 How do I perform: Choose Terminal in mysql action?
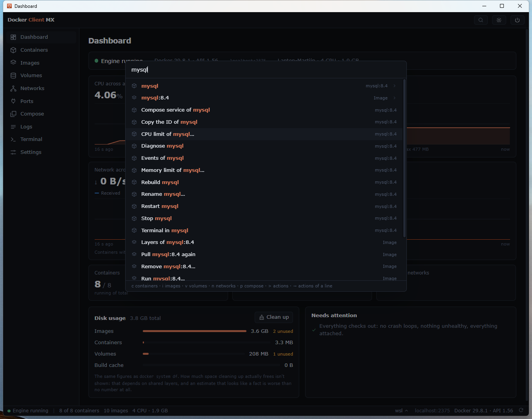point(264,231)
